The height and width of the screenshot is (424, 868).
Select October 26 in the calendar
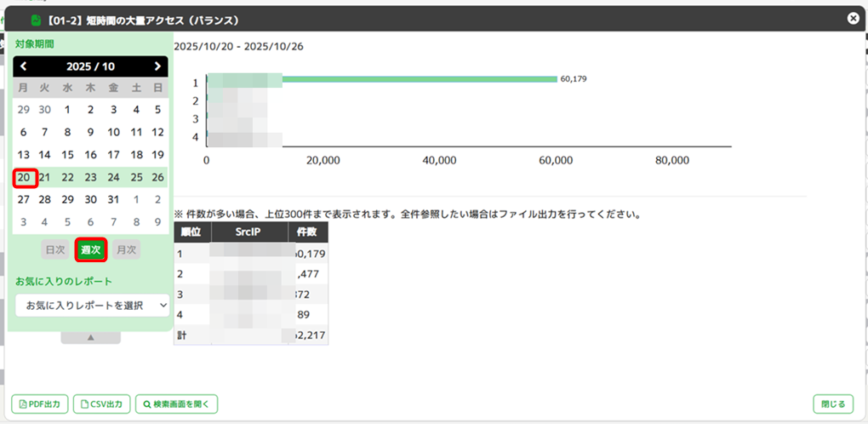pyautogui.click(x=157, y=177)
